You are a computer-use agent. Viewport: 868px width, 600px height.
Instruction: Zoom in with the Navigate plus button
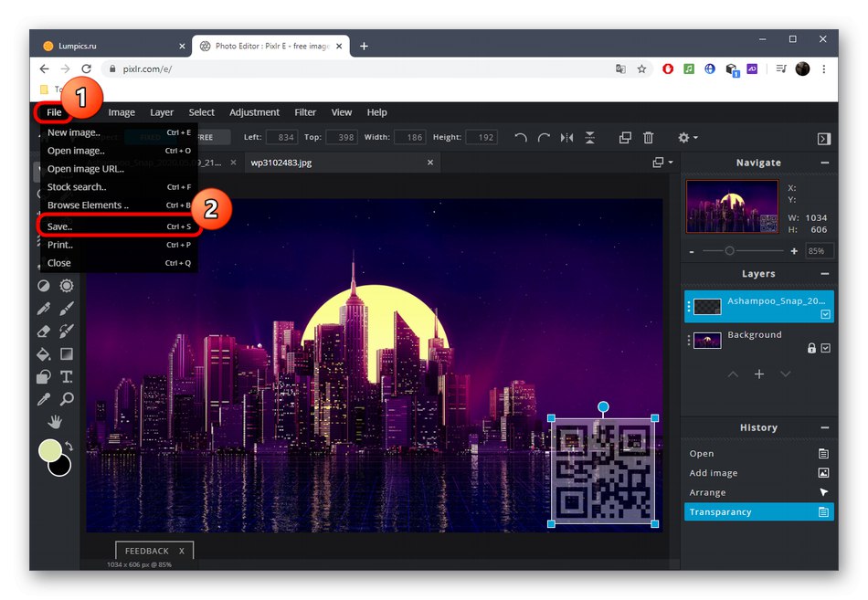pos(794,251)
